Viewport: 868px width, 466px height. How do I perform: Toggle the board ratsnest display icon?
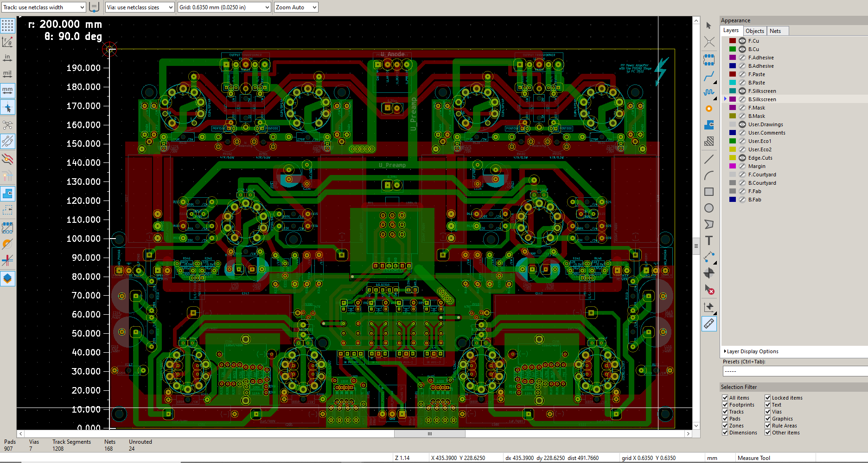click(8, 125)
